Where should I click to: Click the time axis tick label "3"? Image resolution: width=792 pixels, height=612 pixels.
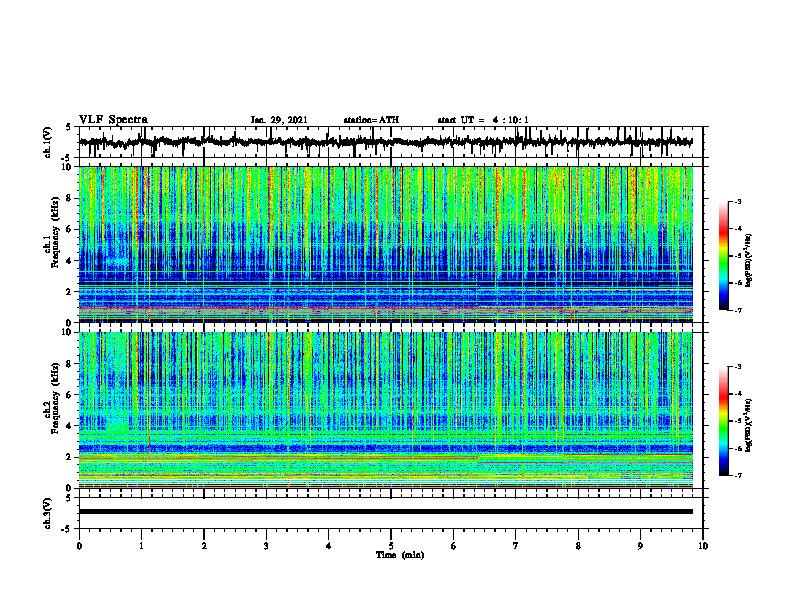click(x=266, y=546)
